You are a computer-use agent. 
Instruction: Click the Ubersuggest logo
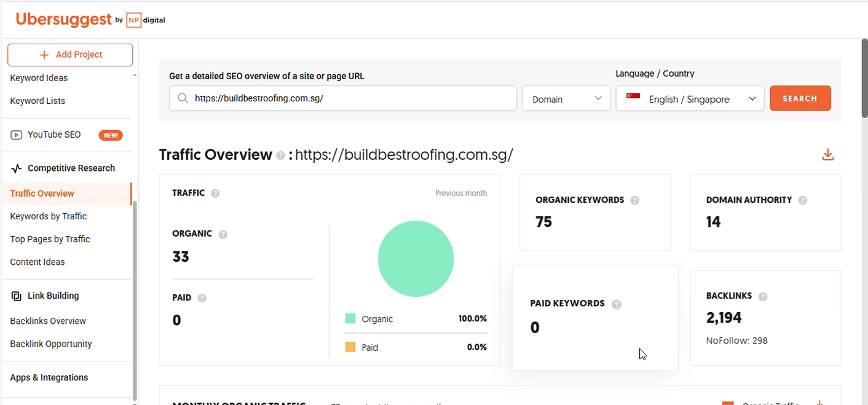(x=64, y=19)
